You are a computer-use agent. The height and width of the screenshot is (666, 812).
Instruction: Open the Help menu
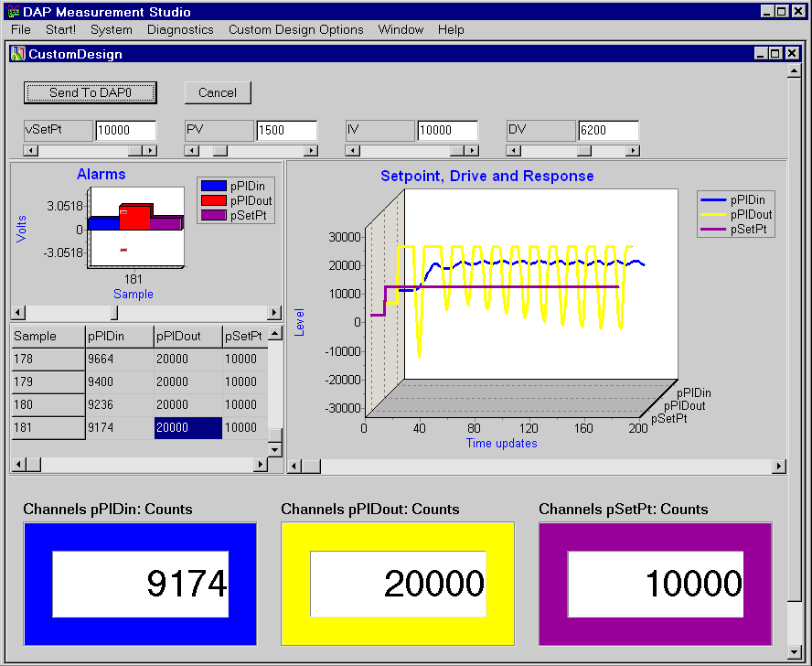point(450,29)
